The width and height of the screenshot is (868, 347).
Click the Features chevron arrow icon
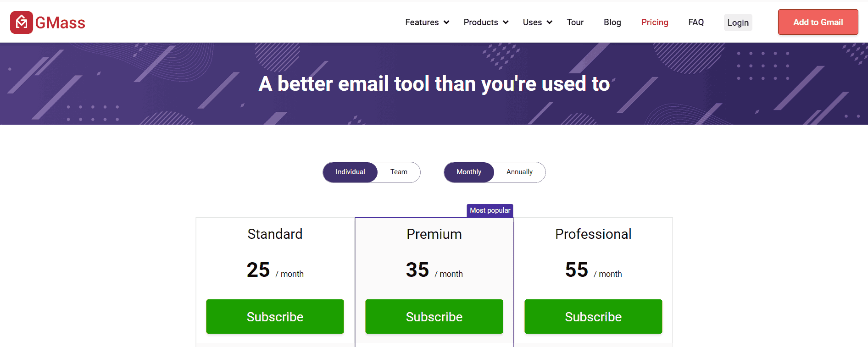point(446,22)
